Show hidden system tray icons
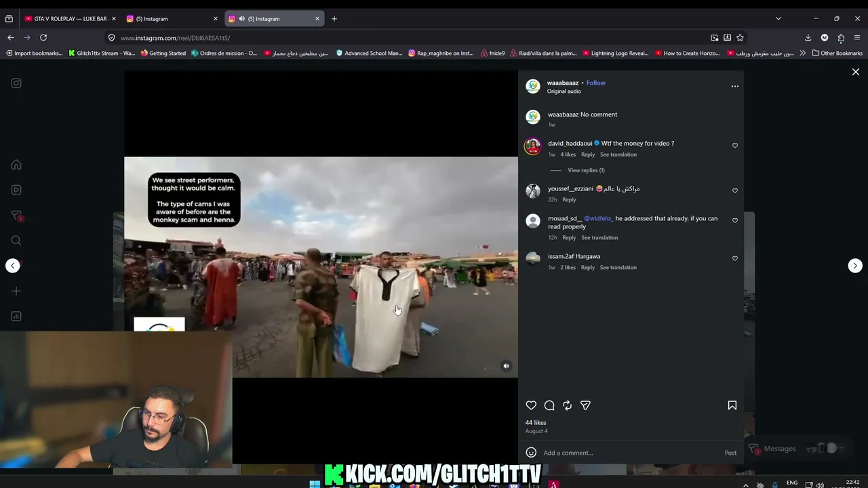The height and width of the screenshot is (488, 868). pyautogui.click(x=745, y=485)
